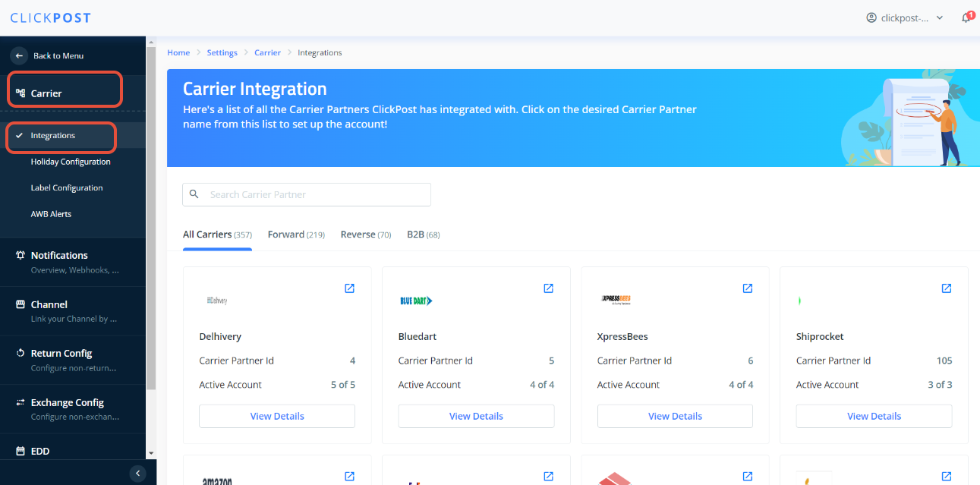
Task: Open external link icon on last bottom-row card
Action: click(946, 476)
